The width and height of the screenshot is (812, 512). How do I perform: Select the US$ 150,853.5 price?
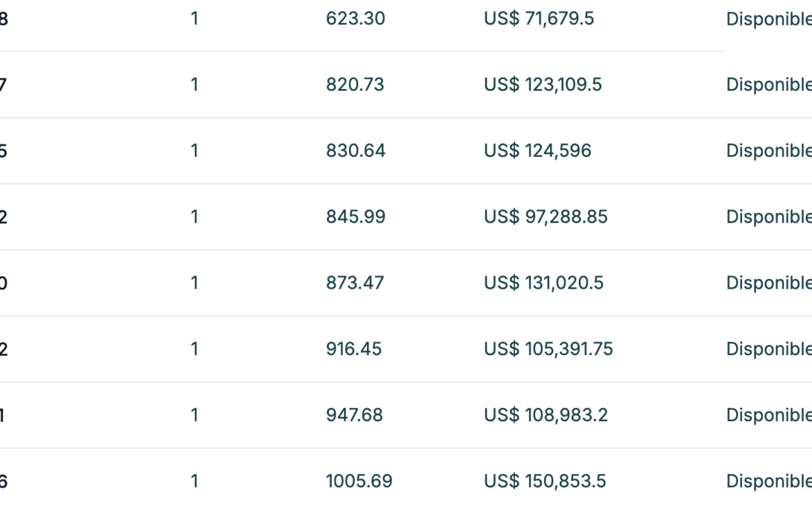click(545, 481)
